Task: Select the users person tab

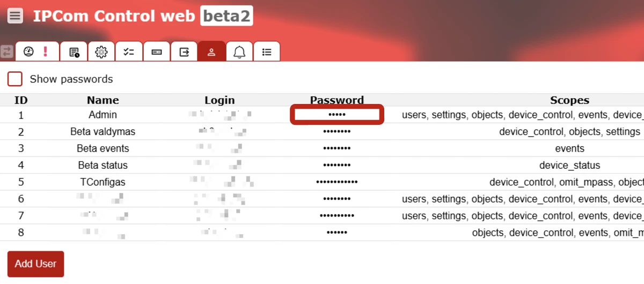Action: tap(211, 52)
